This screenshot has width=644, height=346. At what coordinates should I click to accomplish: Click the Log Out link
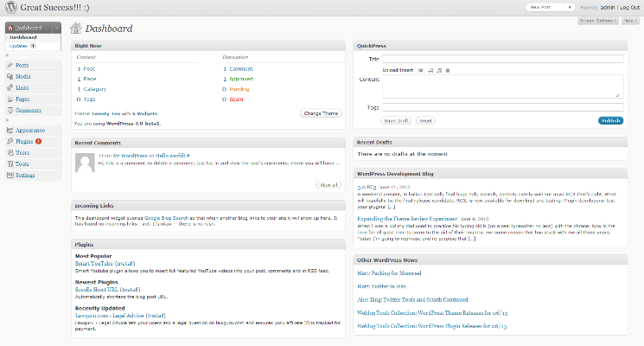click(629, 8)
